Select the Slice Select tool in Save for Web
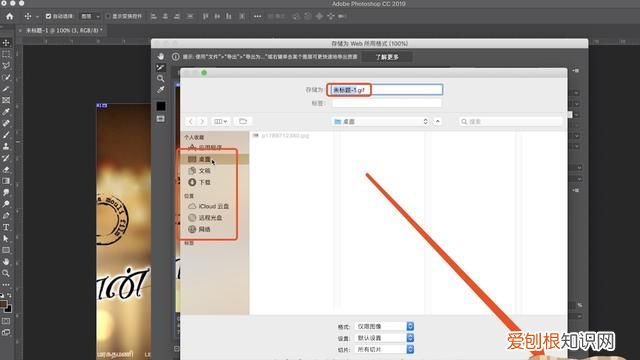This screenshot has height=360, width=640. [161, 67]
